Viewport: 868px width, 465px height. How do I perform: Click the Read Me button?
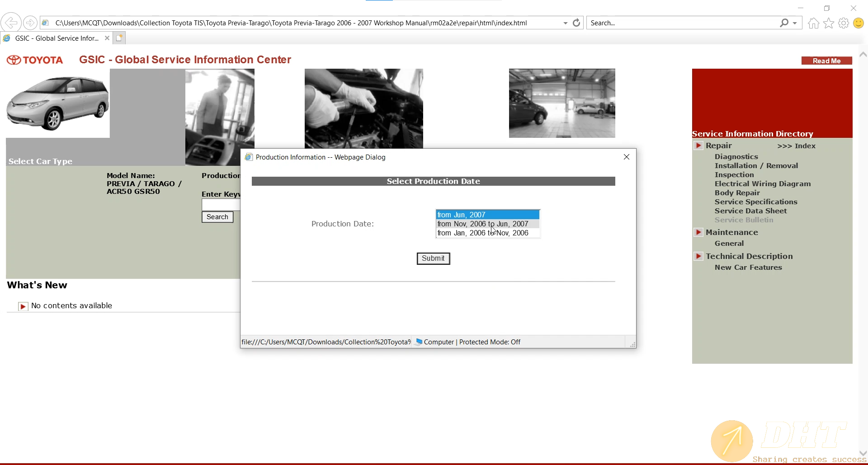(x=826, y=61)
